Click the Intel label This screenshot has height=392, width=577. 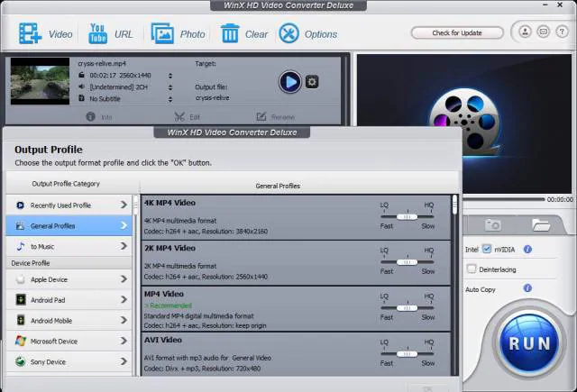pyautogui.click(x=472, y=250)
